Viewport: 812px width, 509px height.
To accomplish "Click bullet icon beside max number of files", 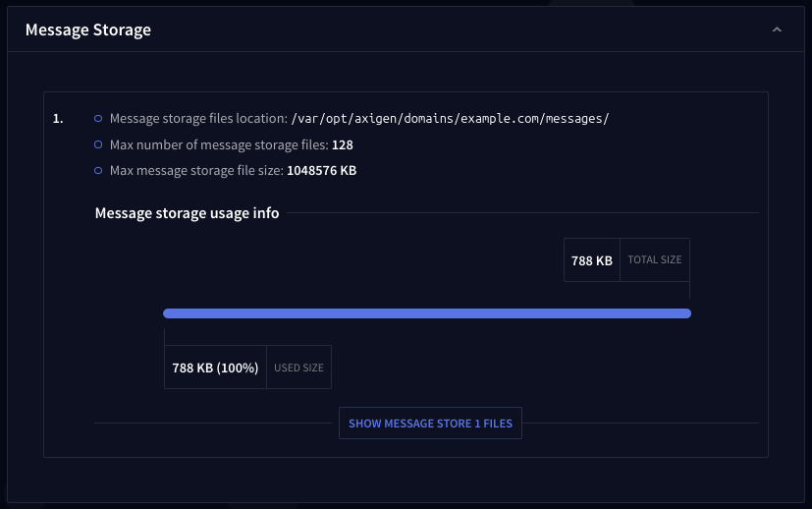I will tap(97, 144).
